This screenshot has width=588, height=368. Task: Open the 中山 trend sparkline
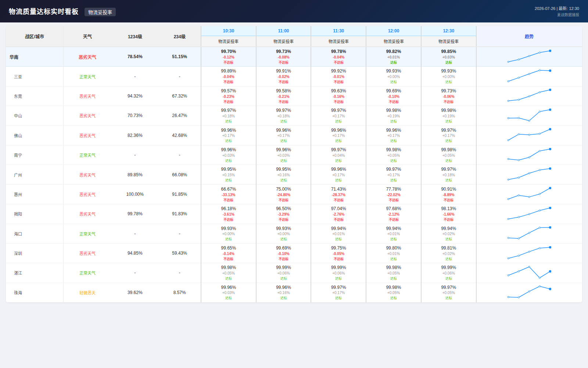click(x=529, y=115)
